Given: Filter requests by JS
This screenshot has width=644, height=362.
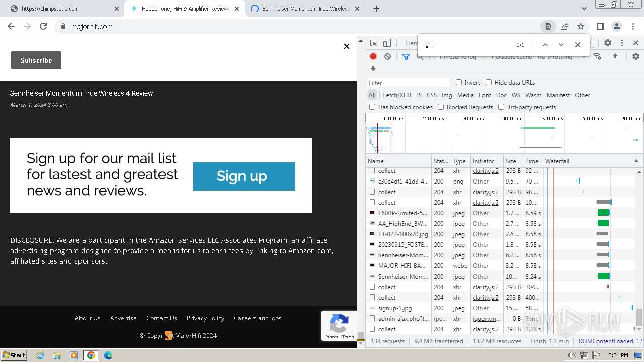Looking at the screenshot, I should point(419,95).
